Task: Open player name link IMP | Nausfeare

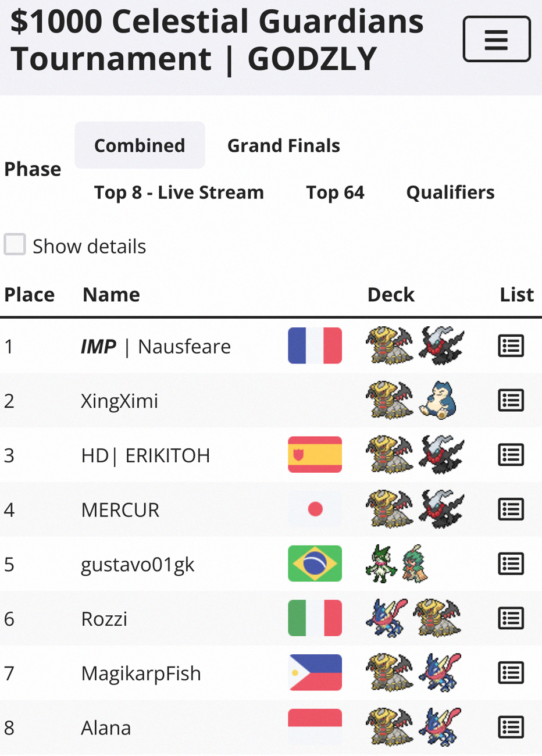Action: click(155, 347)
